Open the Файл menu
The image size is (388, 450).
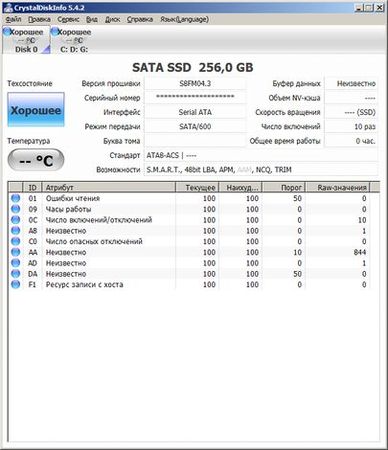pos(13,19)
